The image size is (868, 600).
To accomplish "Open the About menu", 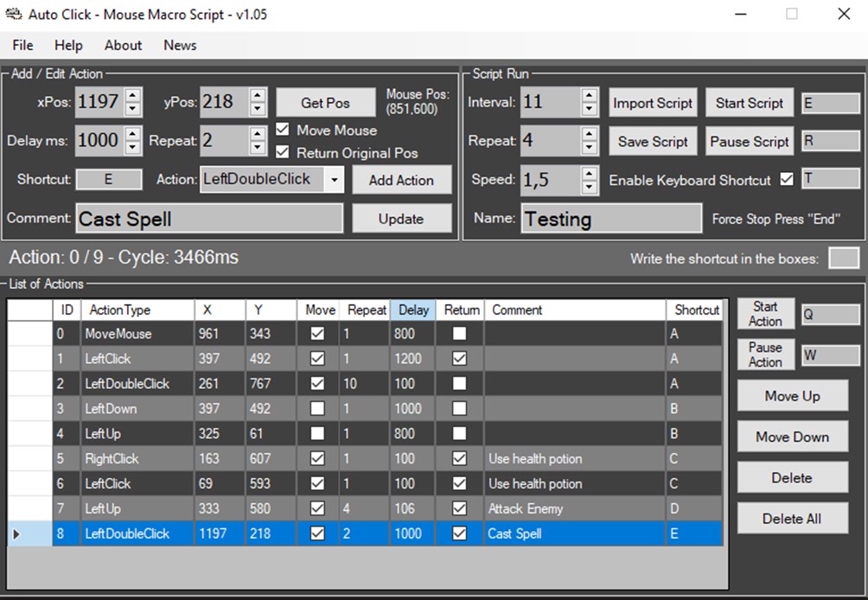I will coord(123,45).
